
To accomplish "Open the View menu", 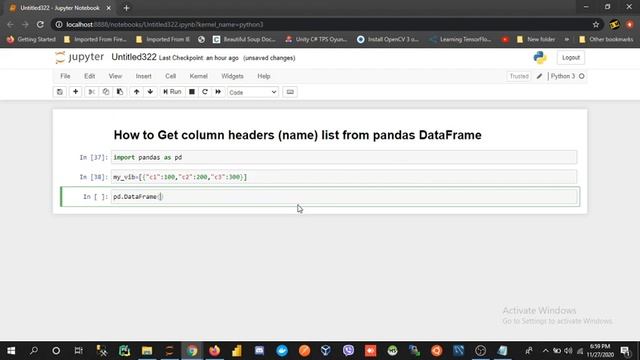I will click(x=115, y=76).
